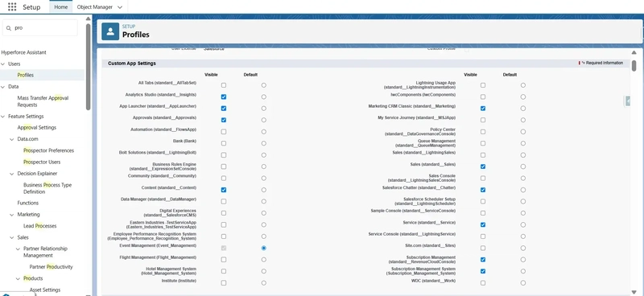
Task: Open Object Manager tab dropdown arrow
Action: (x=120, y=7)
